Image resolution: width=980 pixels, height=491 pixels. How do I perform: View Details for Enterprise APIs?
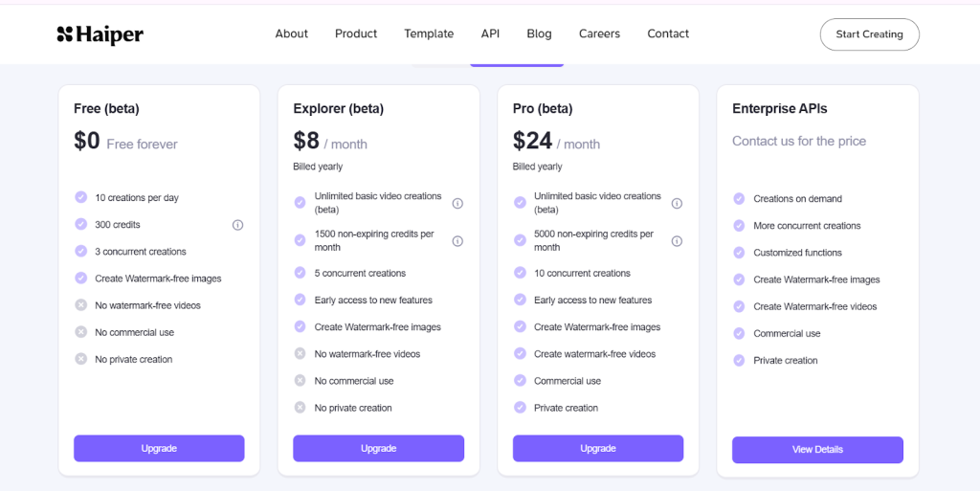point(817,450)
